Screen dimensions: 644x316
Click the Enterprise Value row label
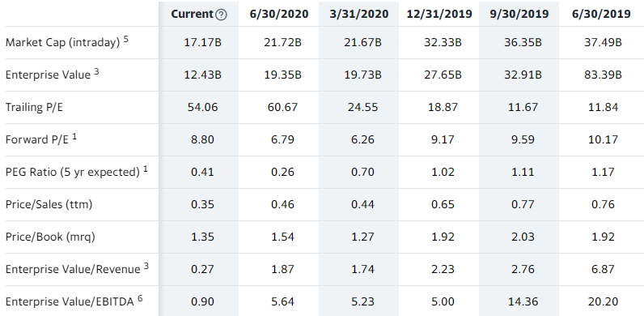coord(48,75)
